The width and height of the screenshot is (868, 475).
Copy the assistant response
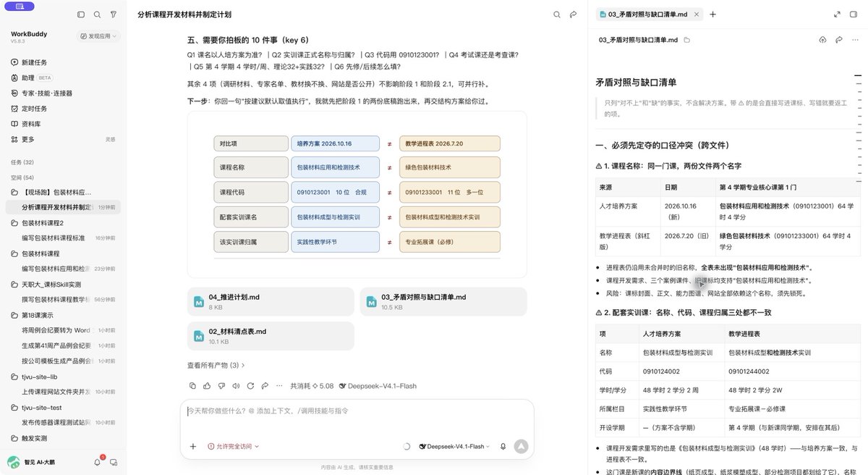tap(192, 386)
